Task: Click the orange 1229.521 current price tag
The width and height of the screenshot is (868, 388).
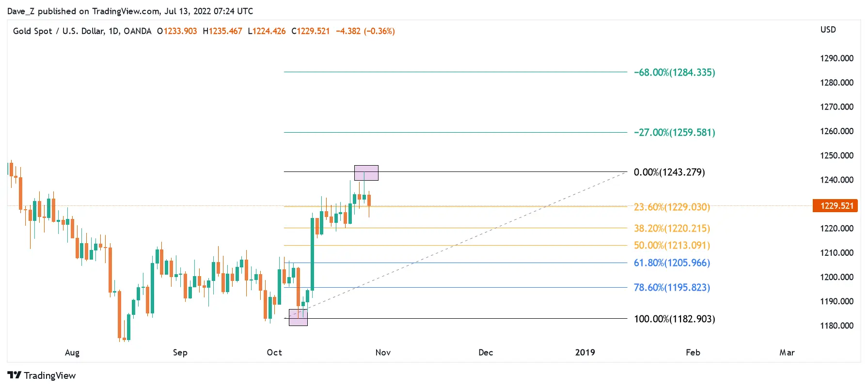Action: pos(835,206)
